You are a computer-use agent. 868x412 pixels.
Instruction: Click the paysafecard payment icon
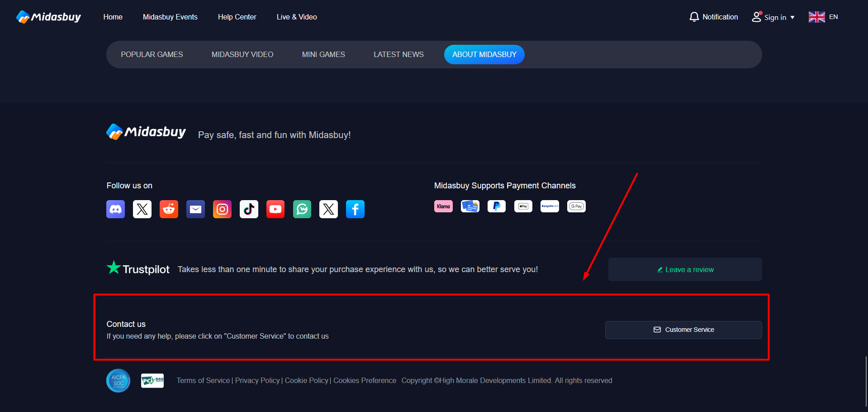(550, 206)
